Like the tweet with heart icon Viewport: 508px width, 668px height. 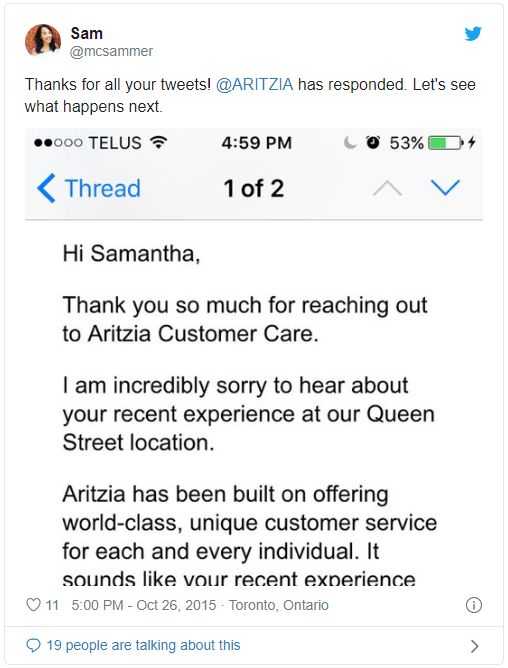[33, 605]
